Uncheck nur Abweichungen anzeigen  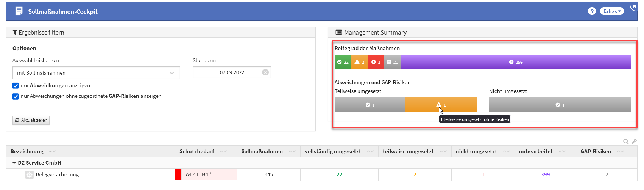pos(16,86)
